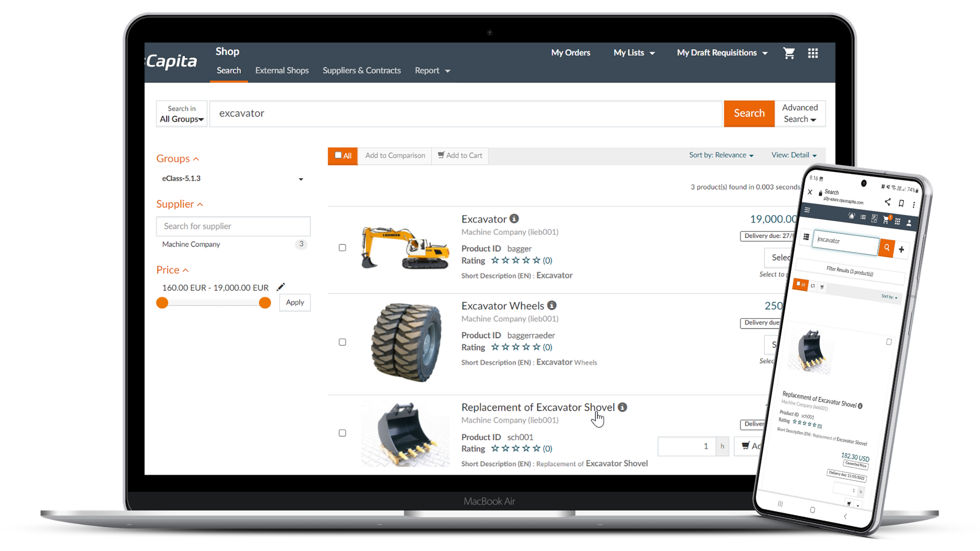Tap the orange search icon on phone
The height and width of the screenshot is (551, 980).
[887, 247]
